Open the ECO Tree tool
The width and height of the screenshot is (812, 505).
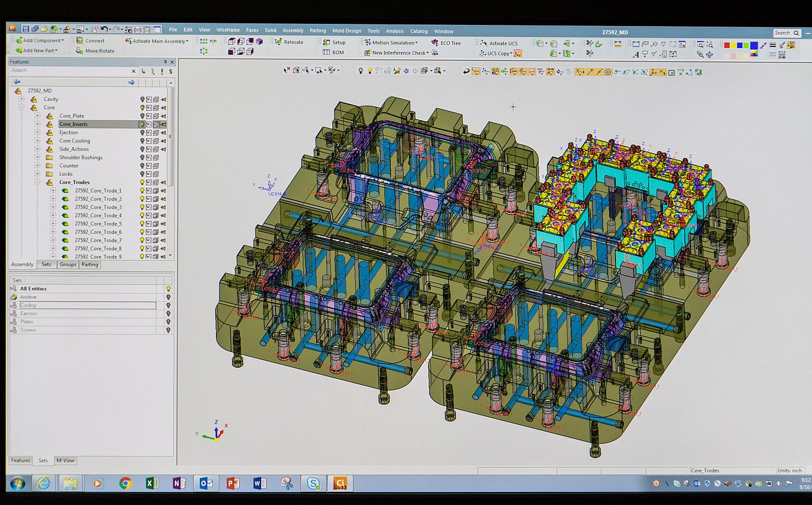[x=434, y=42]
